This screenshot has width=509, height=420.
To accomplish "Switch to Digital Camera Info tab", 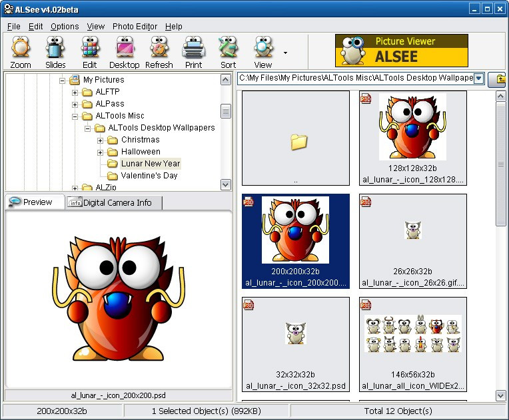I will click(x=113, y=203).
